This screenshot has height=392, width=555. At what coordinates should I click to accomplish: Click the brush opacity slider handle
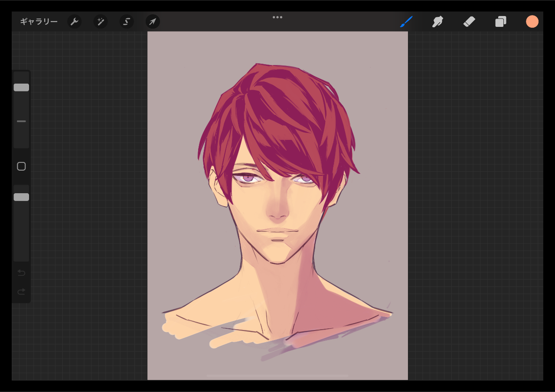coord(21,197)
